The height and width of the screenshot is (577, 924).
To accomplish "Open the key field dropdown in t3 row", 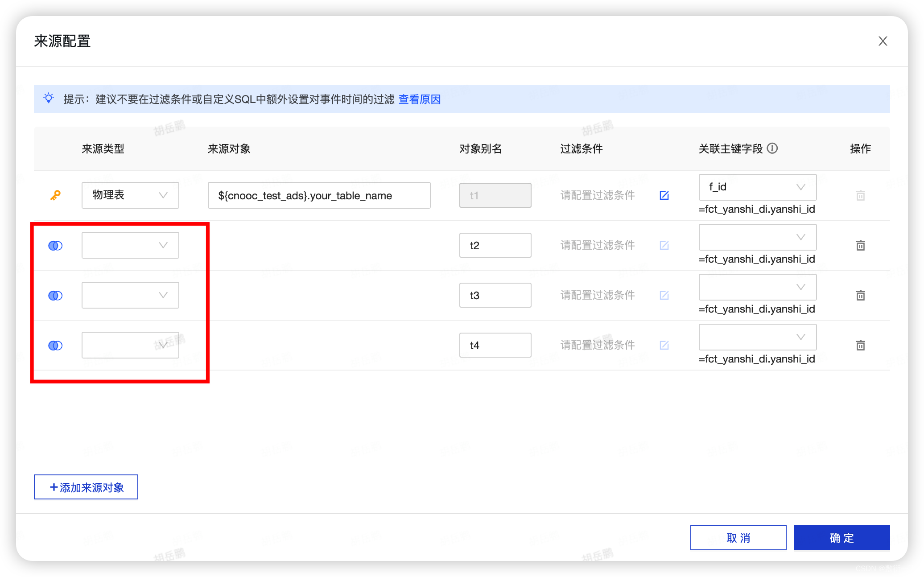I will pos(757,287).
